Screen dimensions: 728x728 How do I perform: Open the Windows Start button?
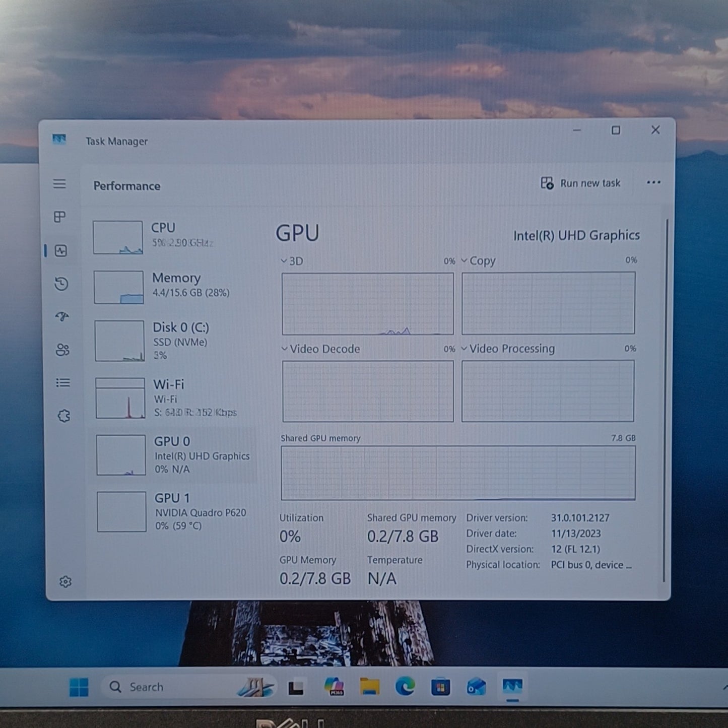click(79, 687)
